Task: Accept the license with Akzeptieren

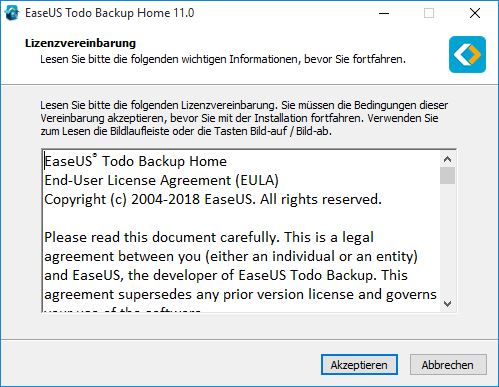Action: 359,365
